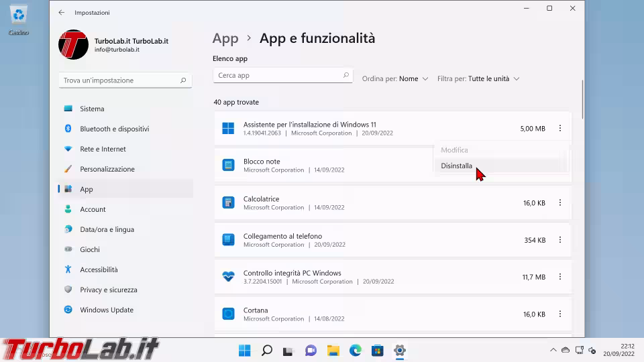
Task: Open the Ordina per: Nome dropdown
Action: 394,79
